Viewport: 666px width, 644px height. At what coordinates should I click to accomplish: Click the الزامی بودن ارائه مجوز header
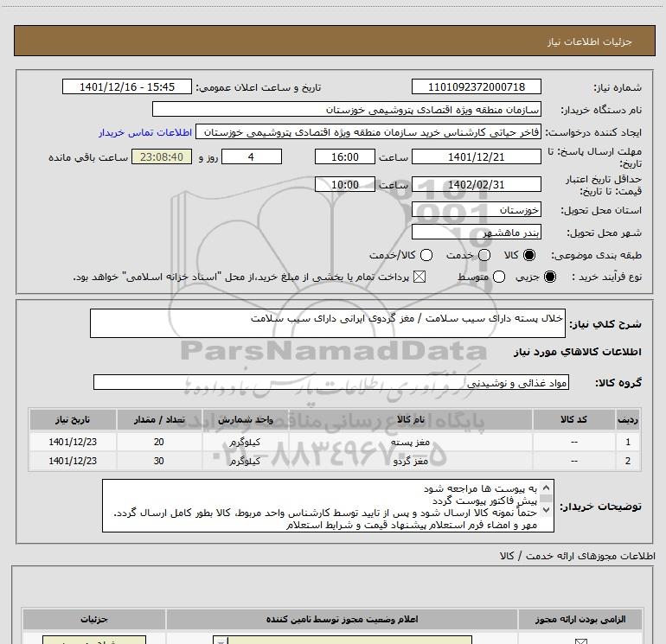point(580,620)
